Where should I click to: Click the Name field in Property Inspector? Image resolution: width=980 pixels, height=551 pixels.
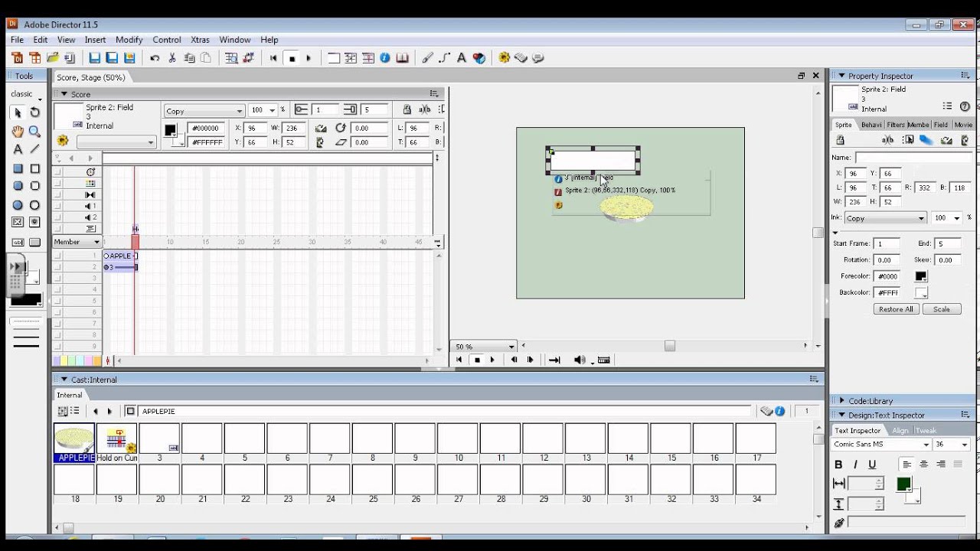click(913, 158)
